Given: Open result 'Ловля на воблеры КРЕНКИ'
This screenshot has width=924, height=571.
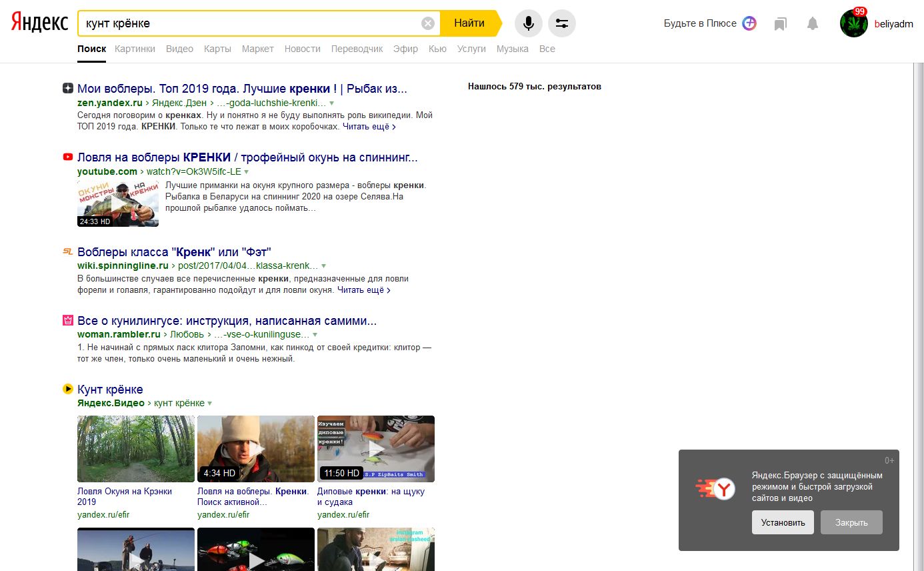Looking at the screenshot, I should (x=247, y=157).
